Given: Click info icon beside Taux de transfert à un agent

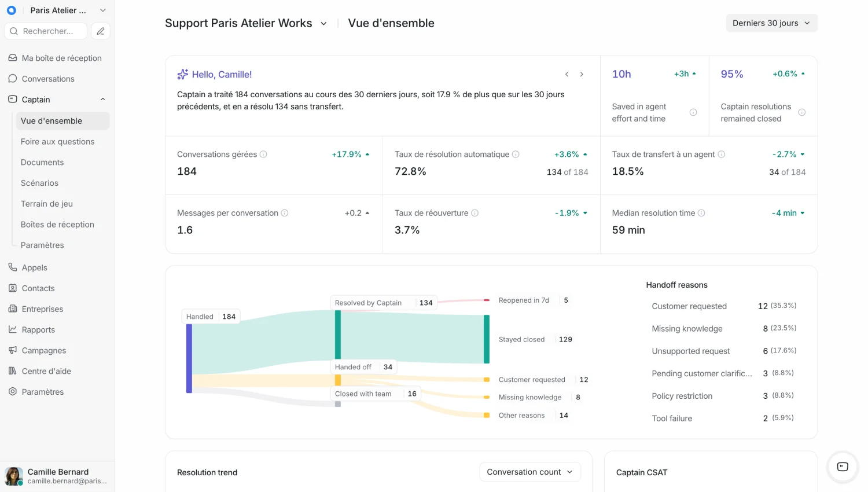Looking at the screenshot, I should (x=722, y=155).
